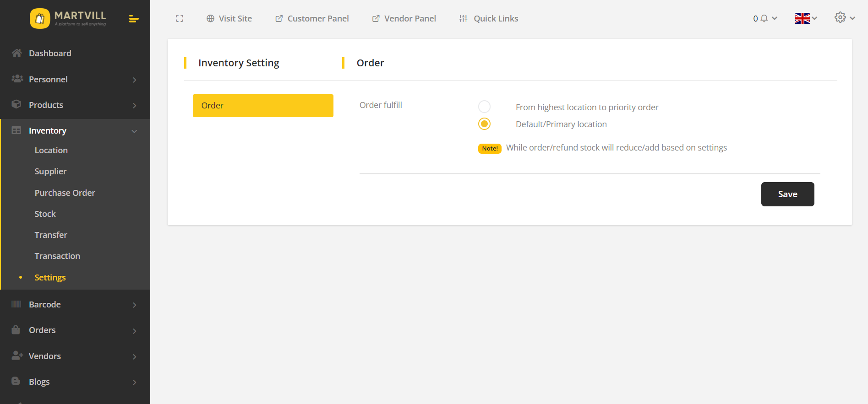Click the Barcode icon in sidebar
This screenshot has height=404, width=868.
click(x=16, y=304)
